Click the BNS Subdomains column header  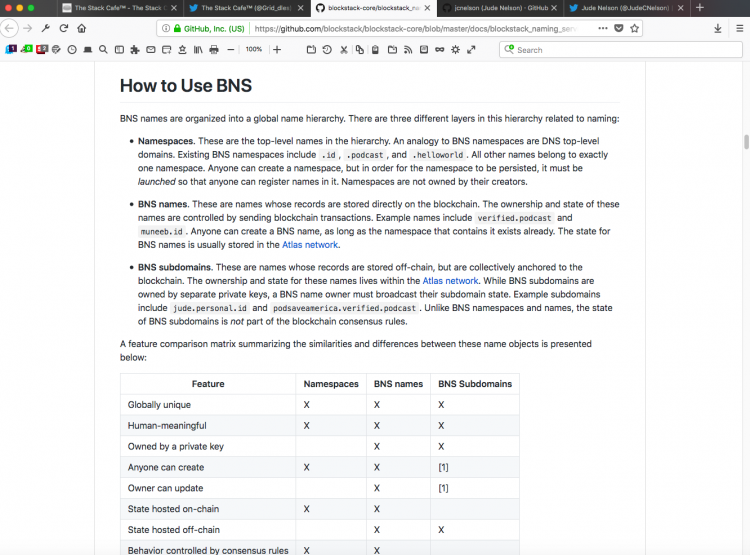[x=475, y=384]
